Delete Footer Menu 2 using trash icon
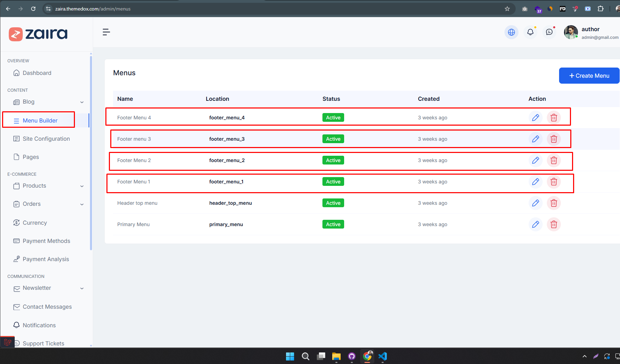 click(x=553, y=160)
